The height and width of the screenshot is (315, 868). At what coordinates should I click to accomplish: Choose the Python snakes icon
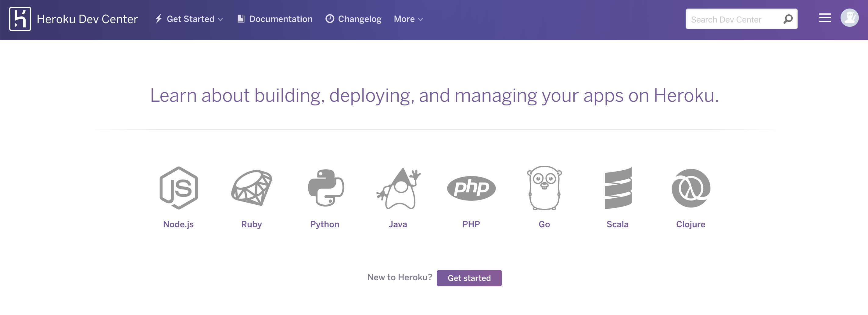coord(326,188)
